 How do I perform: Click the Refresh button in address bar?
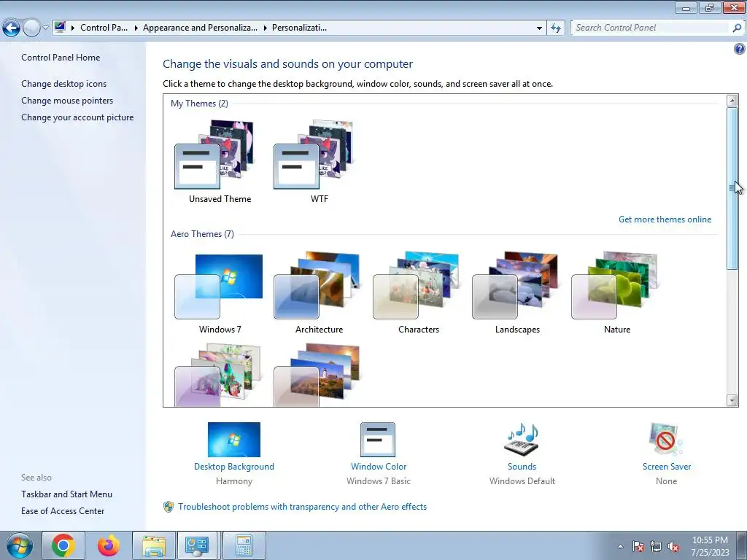(x=556, y=28)
